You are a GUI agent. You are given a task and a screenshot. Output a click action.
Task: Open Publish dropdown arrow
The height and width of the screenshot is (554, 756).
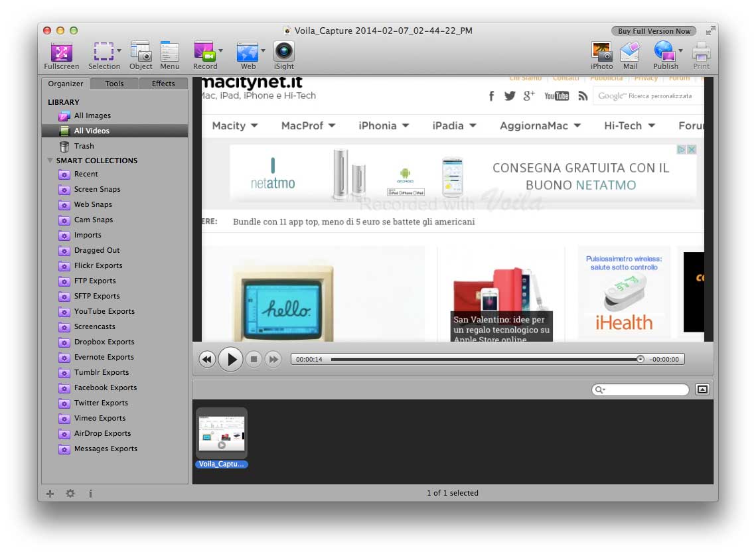click(680, 50)
